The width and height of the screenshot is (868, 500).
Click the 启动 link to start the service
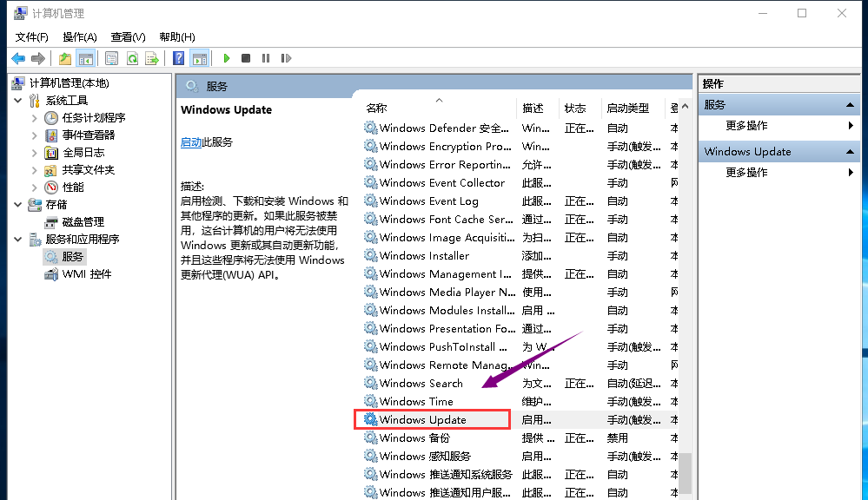click(189, 141)
